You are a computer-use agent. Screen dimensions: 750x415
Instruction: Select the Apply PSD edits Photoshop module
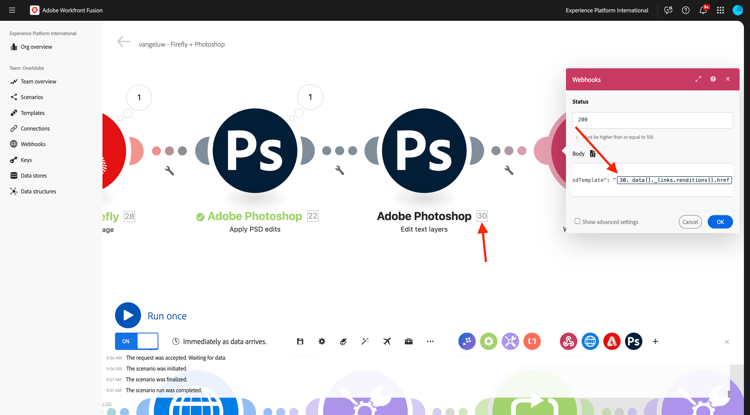coord(254,151)
